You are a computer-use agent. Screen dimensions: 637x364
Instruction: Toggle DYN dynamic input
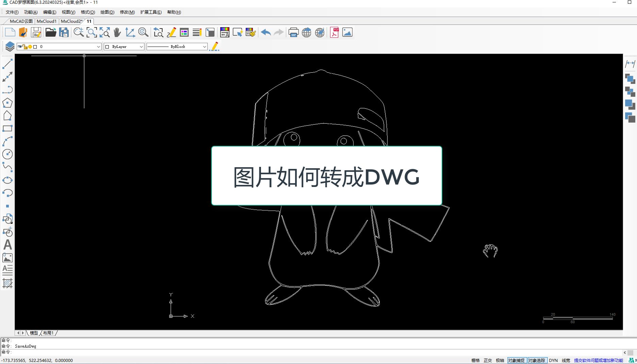tap(553, 360)
